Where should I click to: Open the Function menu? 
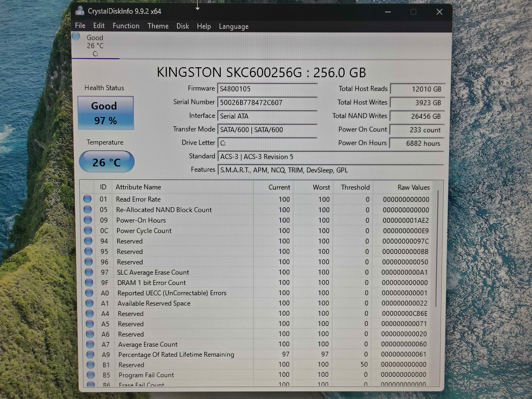(x=126, y=26)
